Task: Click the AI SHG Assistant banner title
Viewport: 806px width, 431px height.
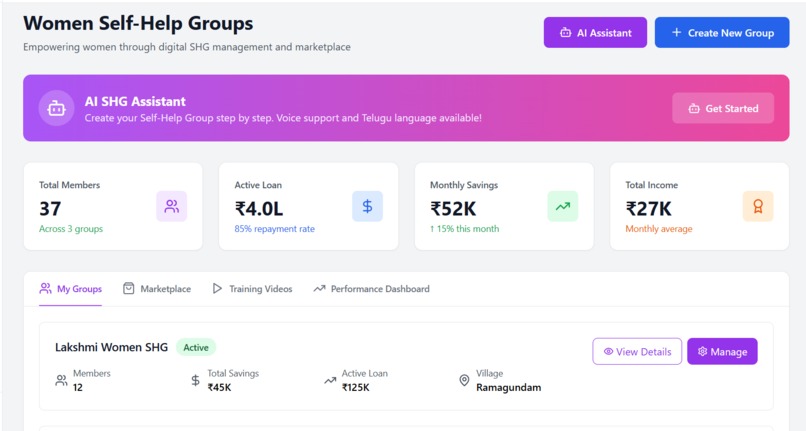Action: click(135, 101)
